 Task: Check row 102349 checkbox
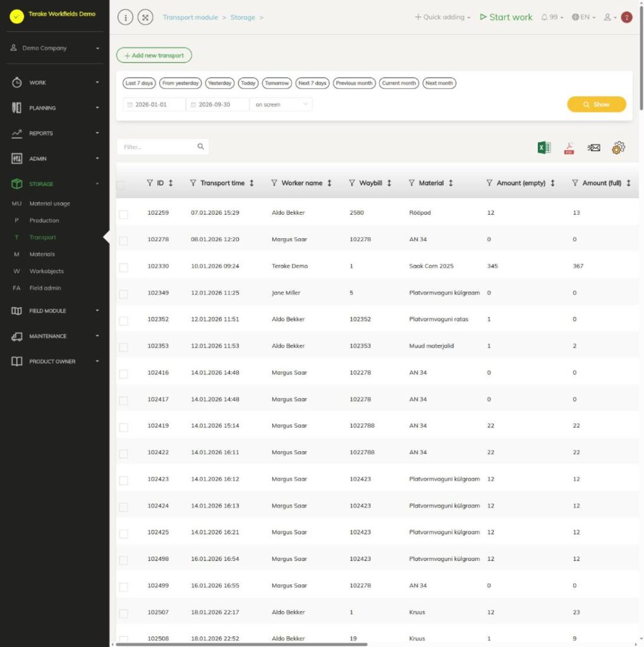[x=123, y=294]
